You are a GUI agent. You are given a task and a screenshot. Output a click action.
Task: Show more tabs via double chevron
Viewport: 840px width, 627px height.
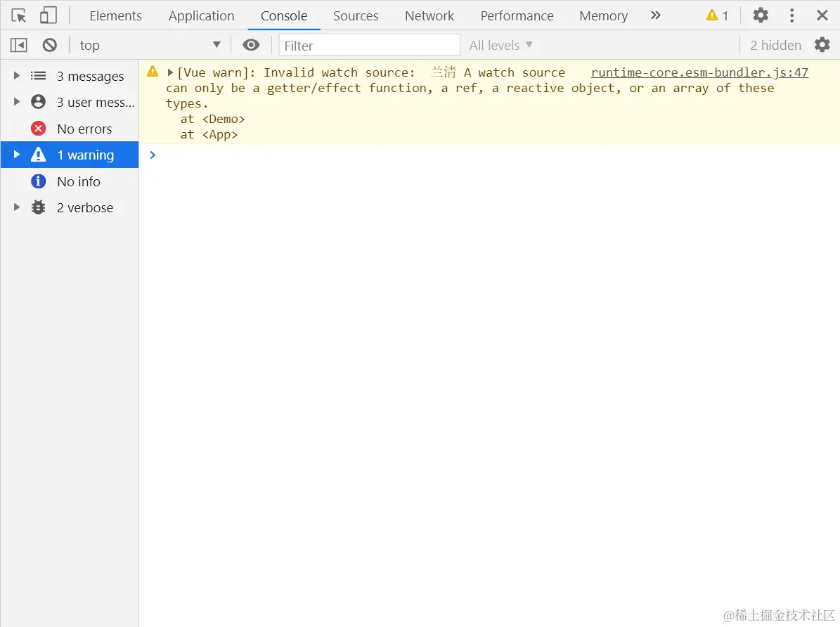pyautogui.click(x=656, y=15)
